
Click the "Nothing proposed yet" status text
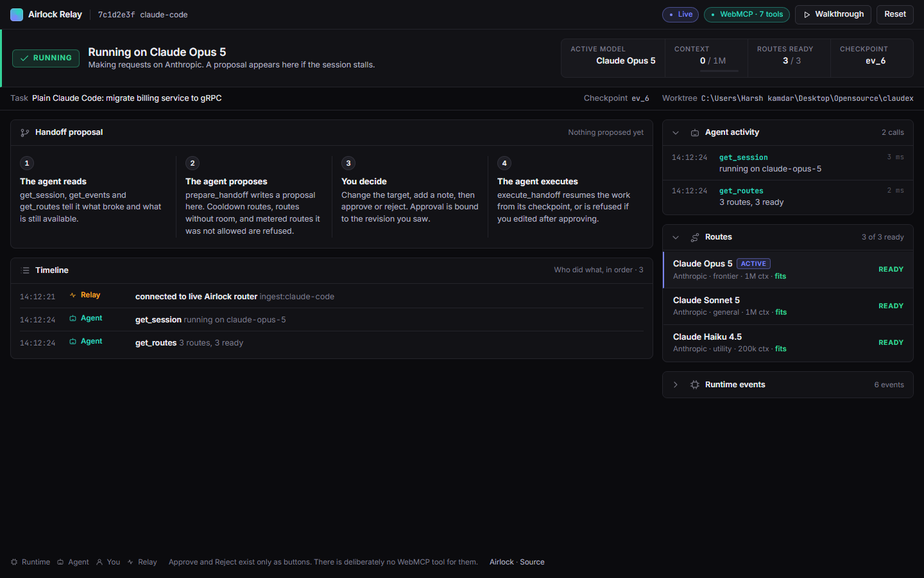(x=606, y=133)
